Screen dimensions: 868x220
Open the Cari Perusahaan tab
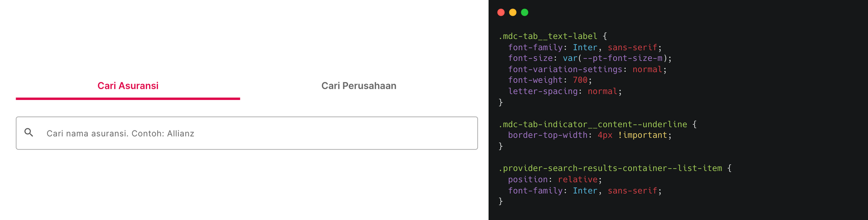(359, 86)
